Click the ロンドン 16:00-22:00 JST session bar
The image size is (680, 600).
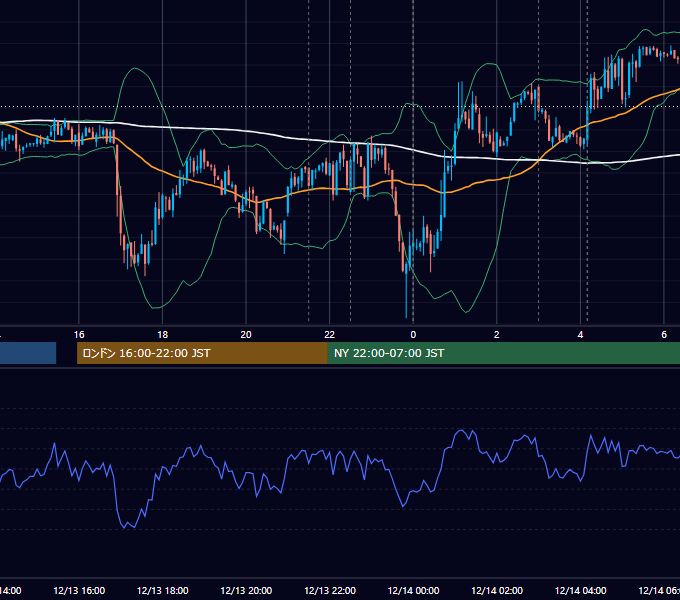202,353
